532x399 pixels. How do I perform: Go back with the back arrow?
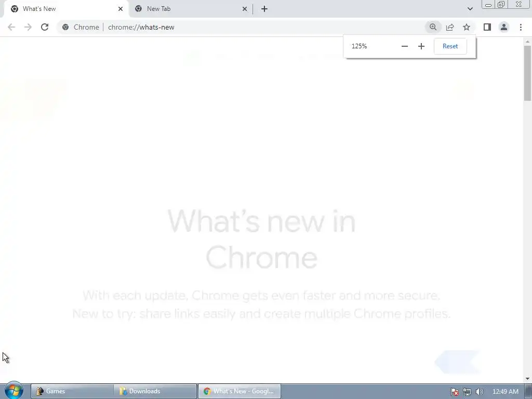[x=11, y=27]
